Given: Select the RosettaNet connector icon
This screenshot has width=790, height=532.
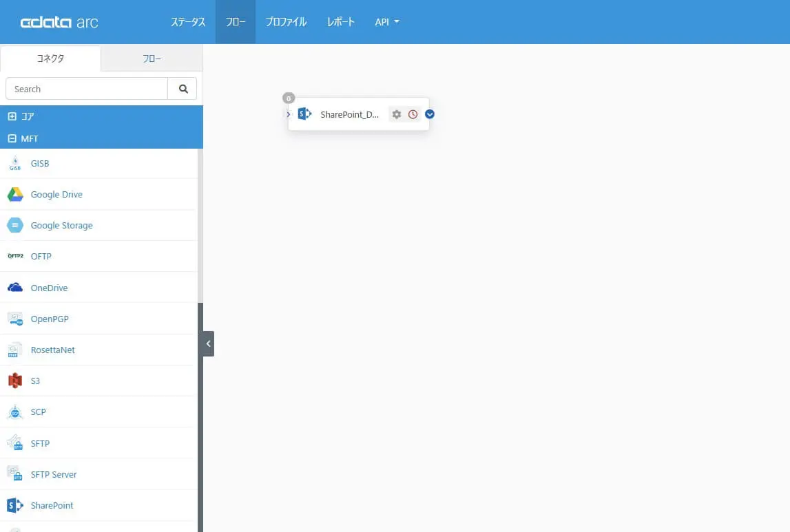Looking at the screenshot, I should (14, 350).
